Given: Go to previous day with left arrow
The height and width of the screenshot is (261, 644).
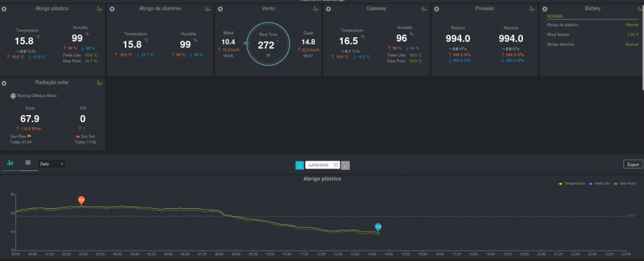Looking at the screenshot, I should (299, 165).
